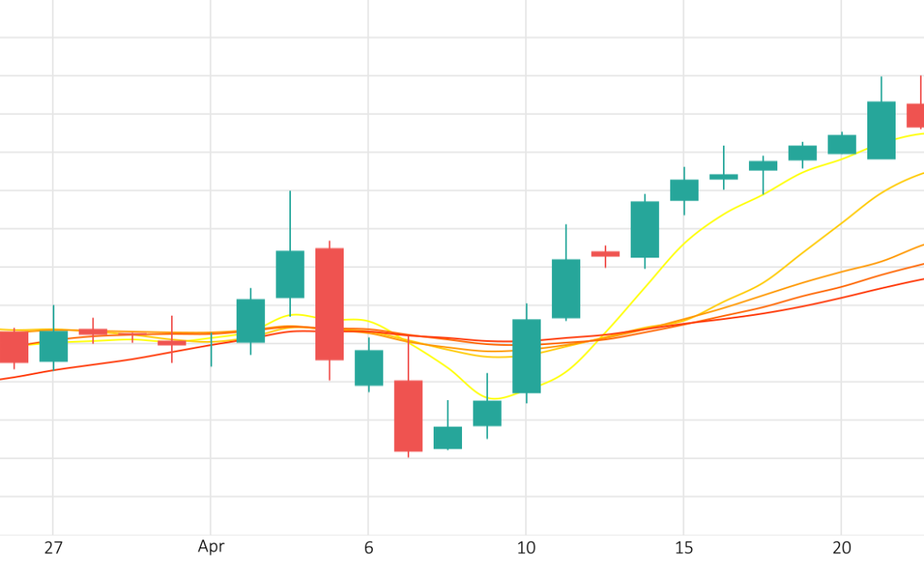Select the tiny red candle after April 11

coord(605,253)
